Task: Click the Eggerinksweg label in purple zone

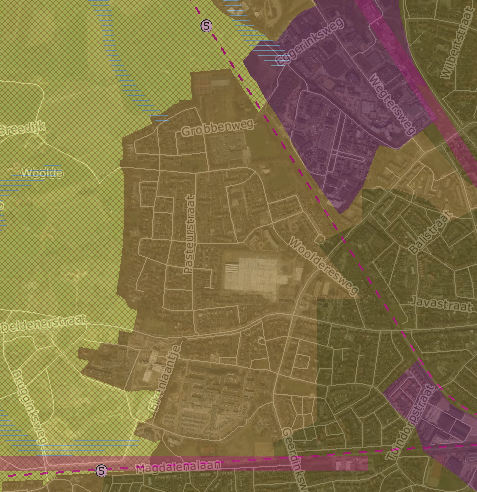Action: pyautogui.click(x=309, y=41)
